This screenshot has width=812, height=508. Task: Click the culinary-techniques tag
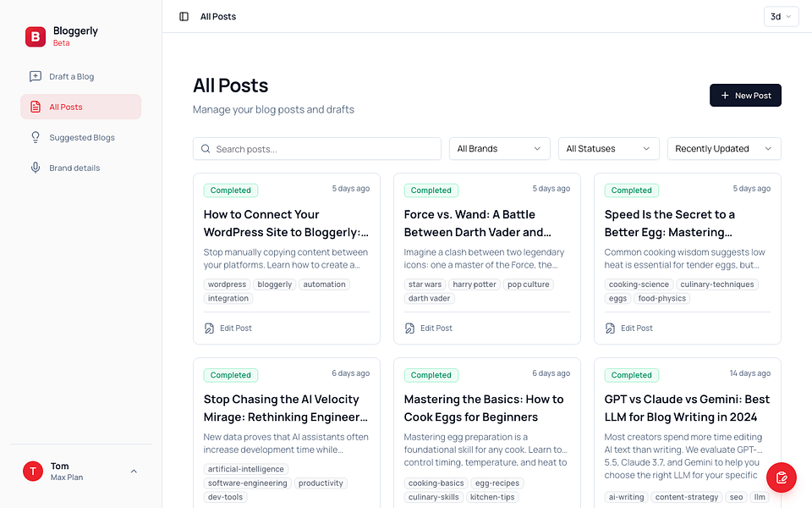(x=716, y=284)
